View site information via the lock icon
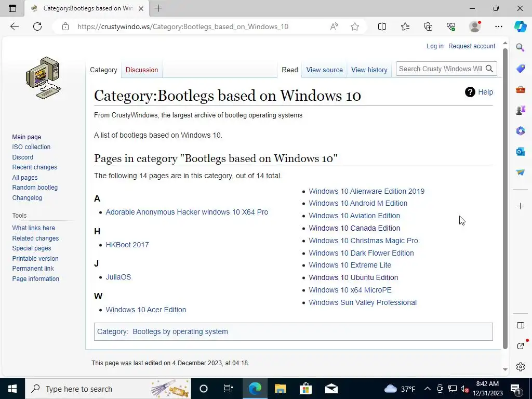The width and height of the screenshot is (532, 399). click(65, 26)
